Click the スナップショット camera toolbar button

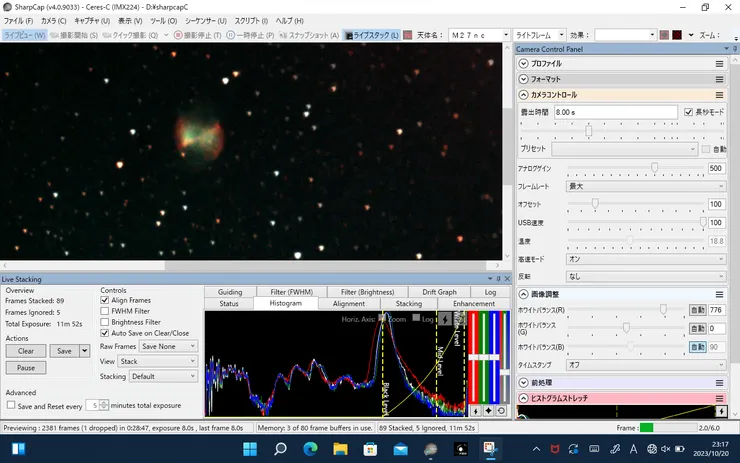pyautogui.click(x=309, y=35)
